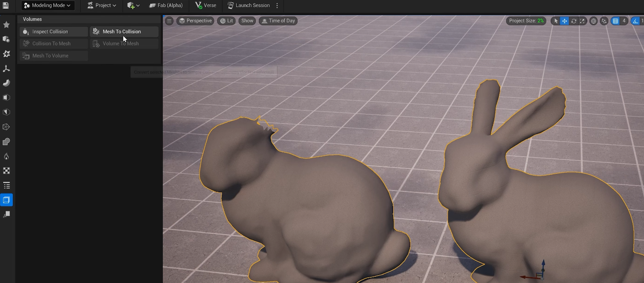Select the Favorites star category in the sidebar
Image resolution: width=644 pixels, height=283 pixels.
coord(6,25)
